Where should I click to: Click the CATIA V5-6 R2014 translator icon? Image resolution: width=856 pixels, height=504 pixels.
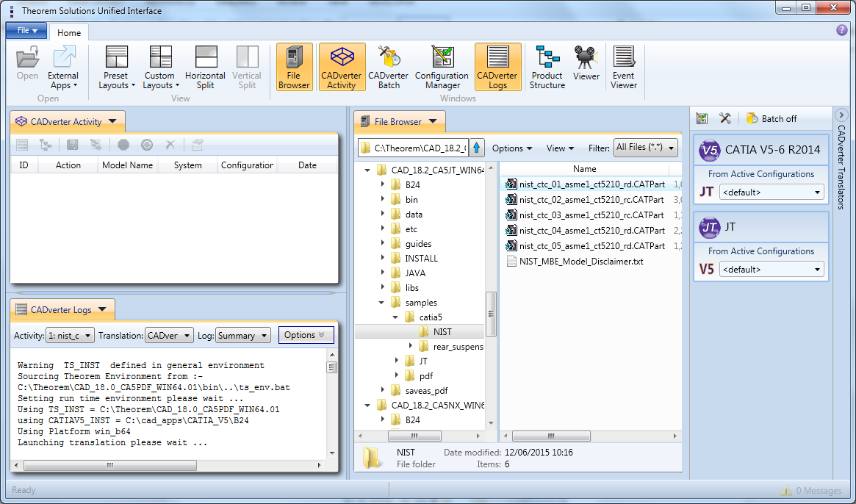tap(710, 150)
